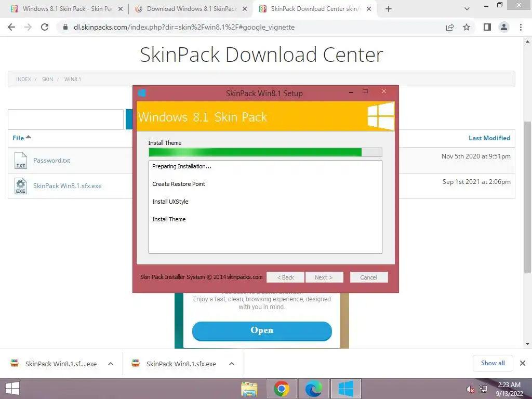The image size is (532, 399).
Task: Click the Sep 1st 2021 at 2:06pm date
Action: [x=476, y=182]
